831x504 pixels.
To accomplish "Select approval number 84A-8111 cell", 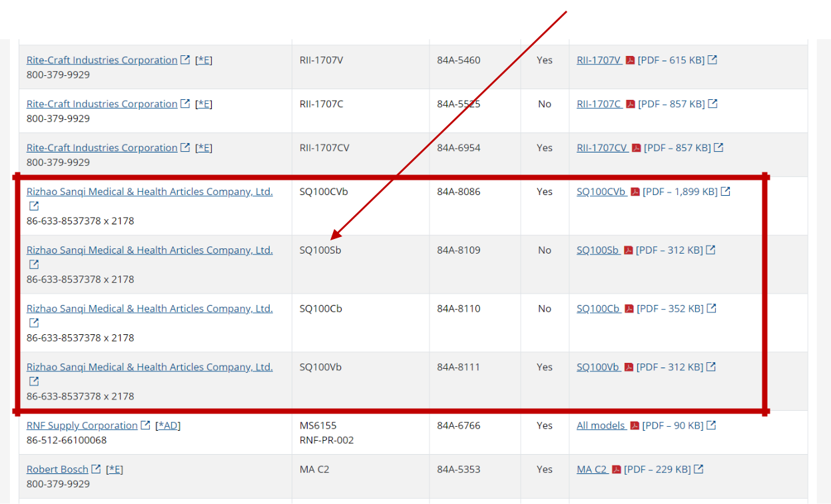I will click(x=458, y=368).
